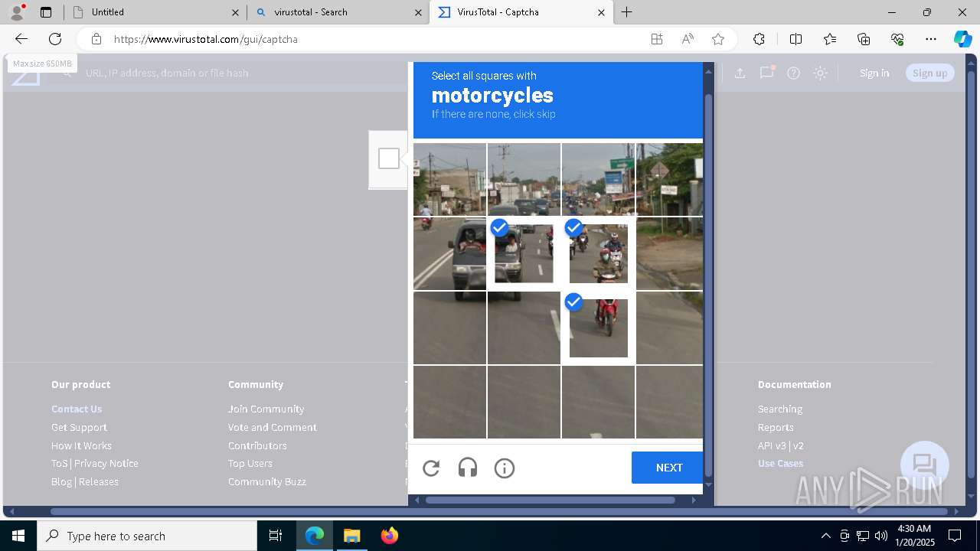This screenshot has height=551, width=980.
Task: Open Favorites list
Action: click(x=830, y=39)
